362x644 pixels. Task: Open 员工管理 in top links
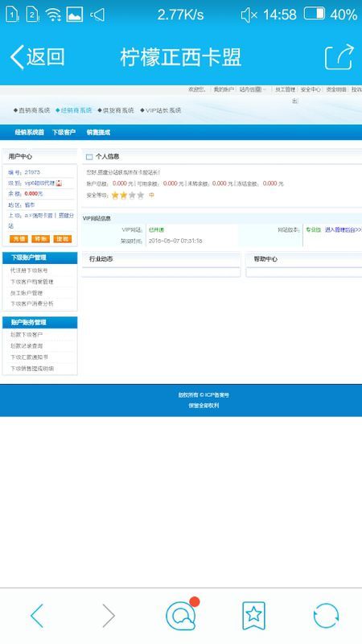click(285, 89)
